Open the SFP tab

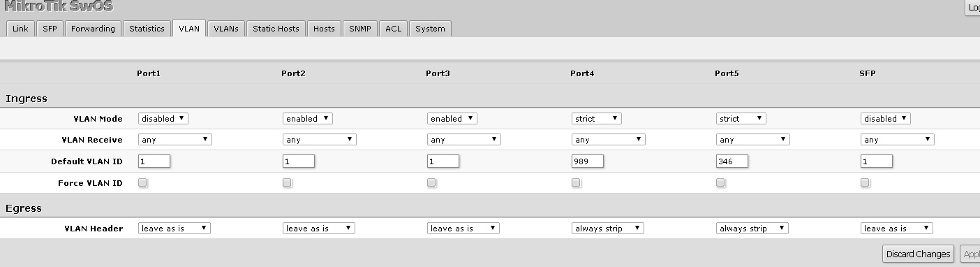[x=50, y=29]
